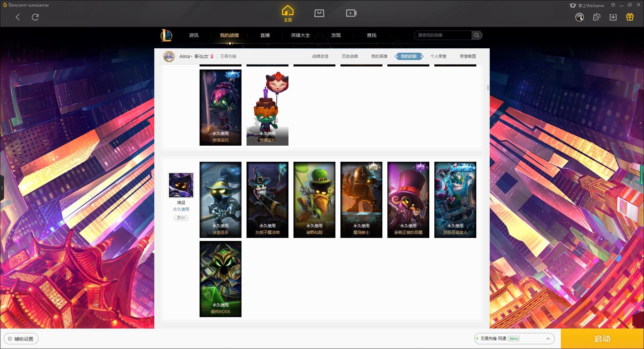The height and width of the screenshot is (349, 644).
Task: Open the 最终BOSS skin card
Action: (220, 279)
